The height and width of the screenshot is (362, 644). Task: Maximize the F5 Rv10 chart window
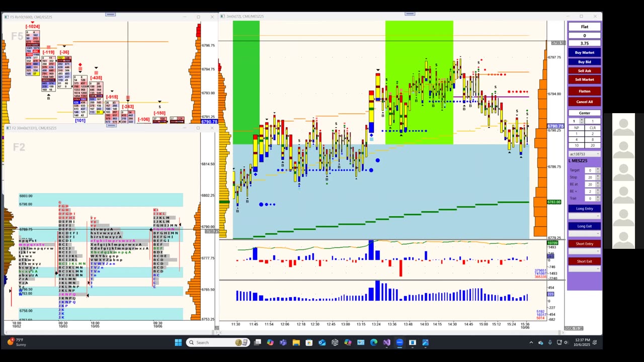coord(198,17)
